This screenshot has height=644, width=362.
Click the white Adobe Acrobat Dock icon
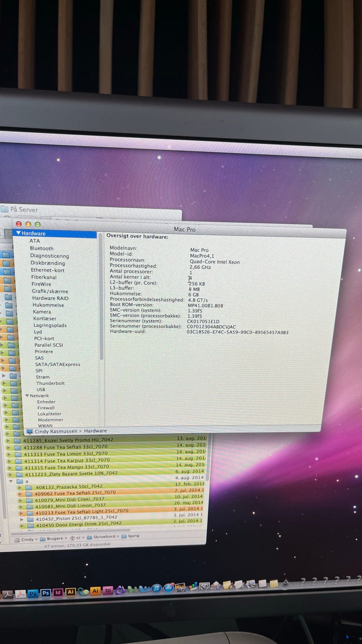(20, 594)
